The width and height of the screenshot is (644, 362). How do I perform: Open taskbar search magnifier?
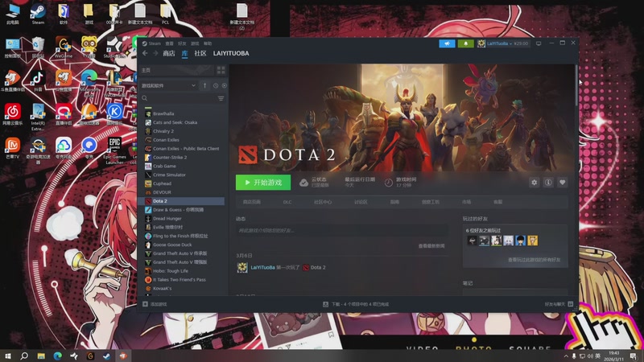pos(24,356)
